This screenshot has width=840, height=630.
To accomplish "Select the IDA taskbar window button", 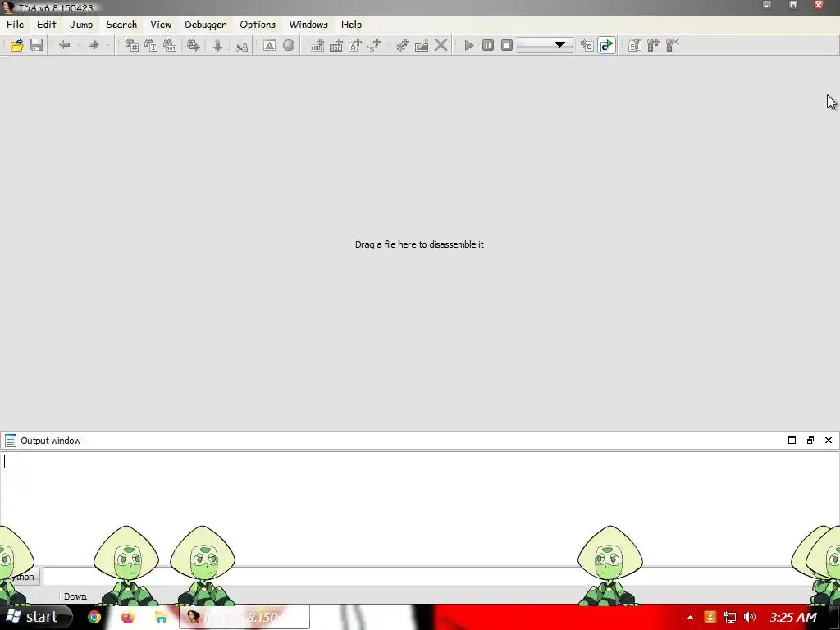I will coord(244,617).
